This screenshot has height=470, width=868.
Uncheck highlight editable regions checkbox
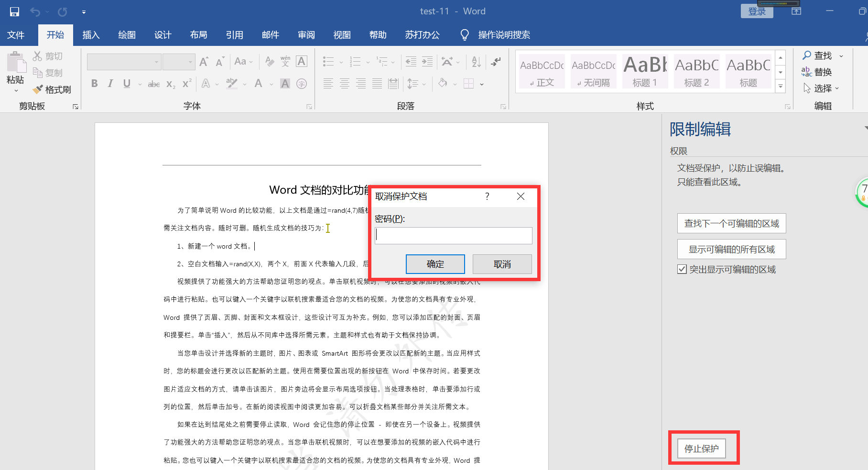click(x=682, y=269)
